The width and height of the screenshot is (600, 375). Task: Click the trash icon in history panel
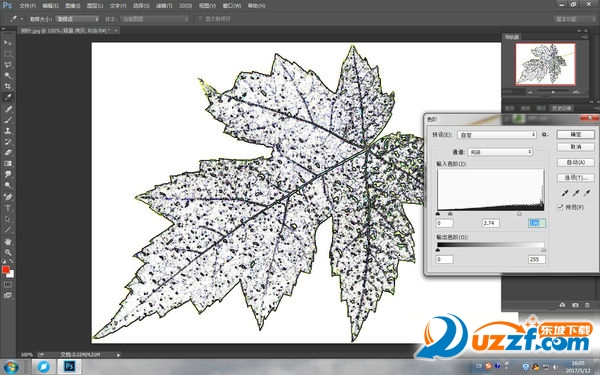coord(587,305)
